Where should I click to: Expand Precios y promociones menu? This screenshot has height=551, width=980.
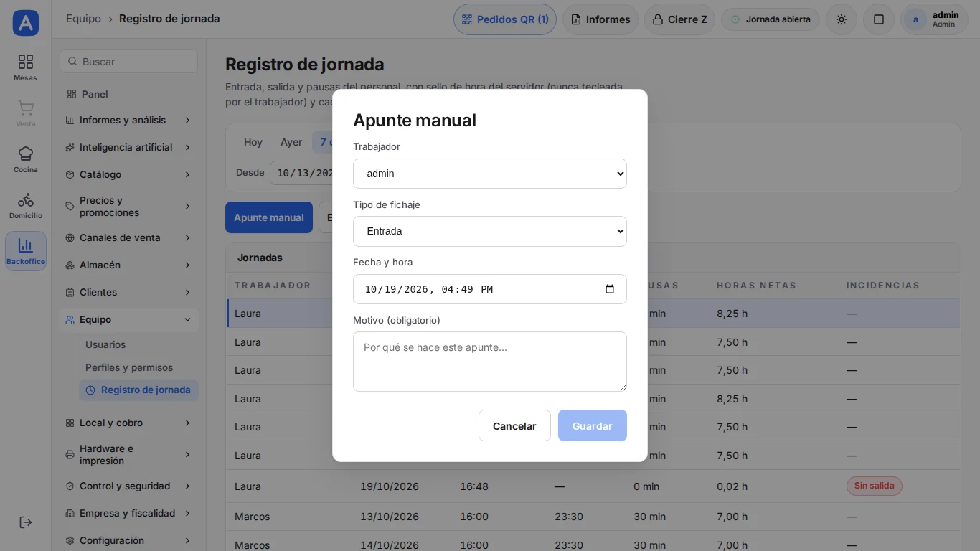(x=128, y=207)
